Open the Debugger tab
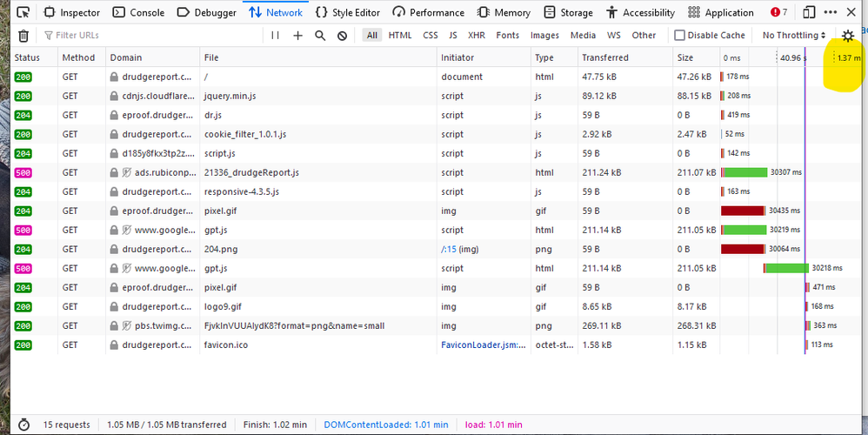The height and width of the screenshot is (435, 868). pos(206,12)
